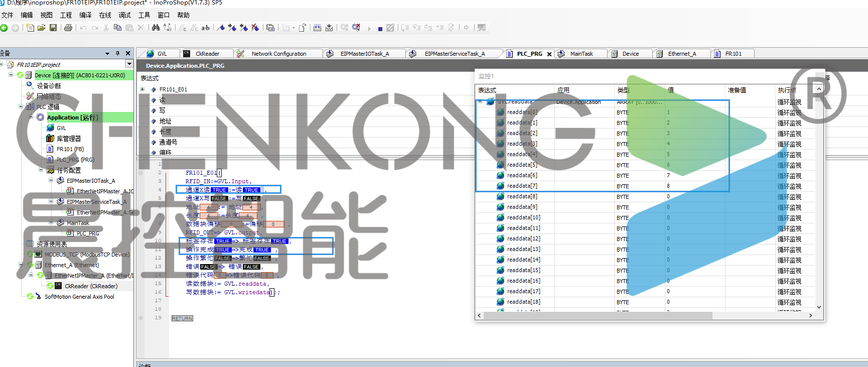
Task: Save project with the floppy disk icon
Action: point(53,28)
